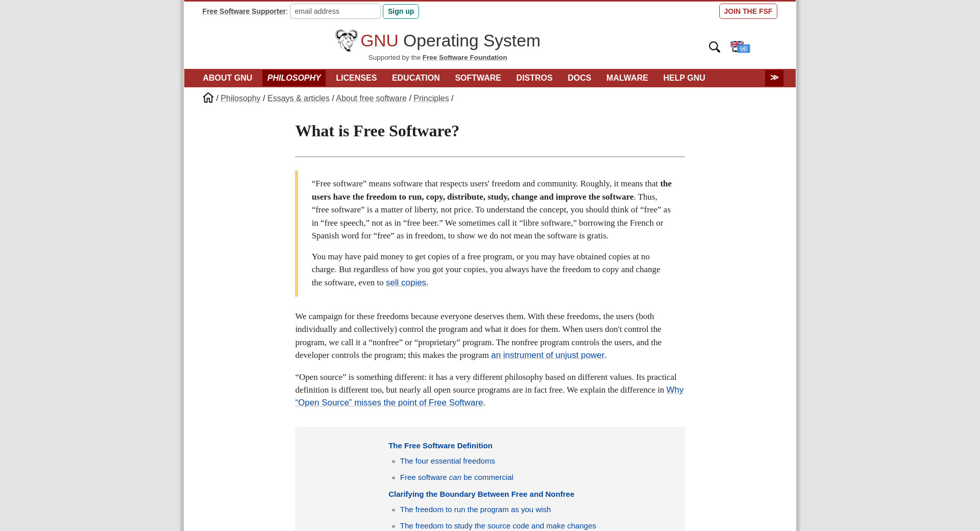Open 'an instrument of unjust power' link
980x531 pixels.
(x=548, y=355)
